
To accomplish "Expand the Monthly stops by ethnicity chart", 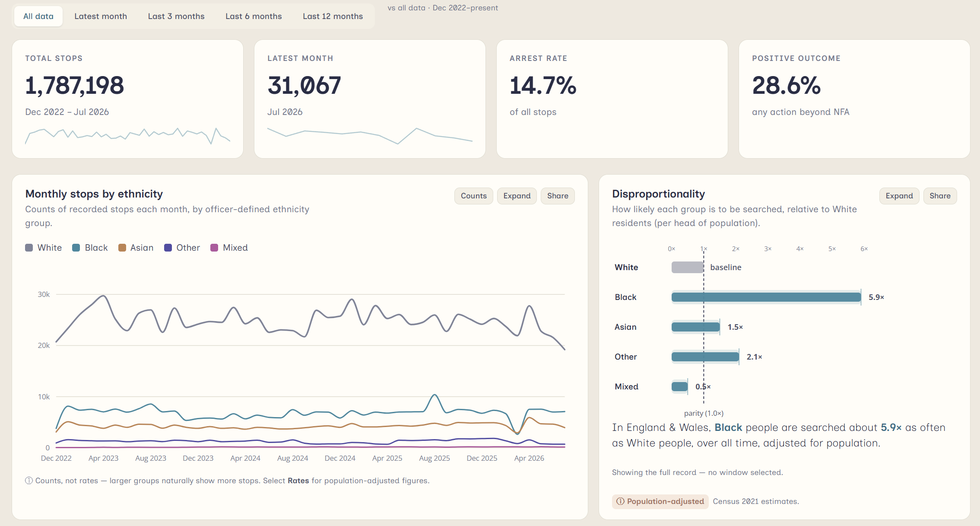I will click(517, 196).
